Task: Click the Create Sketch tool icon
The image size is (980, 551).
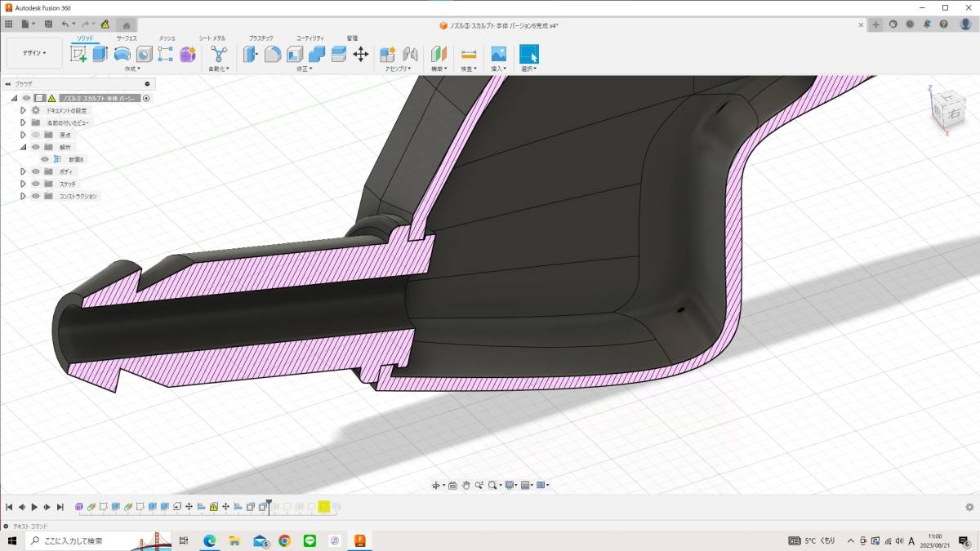Action: point(78,54)
